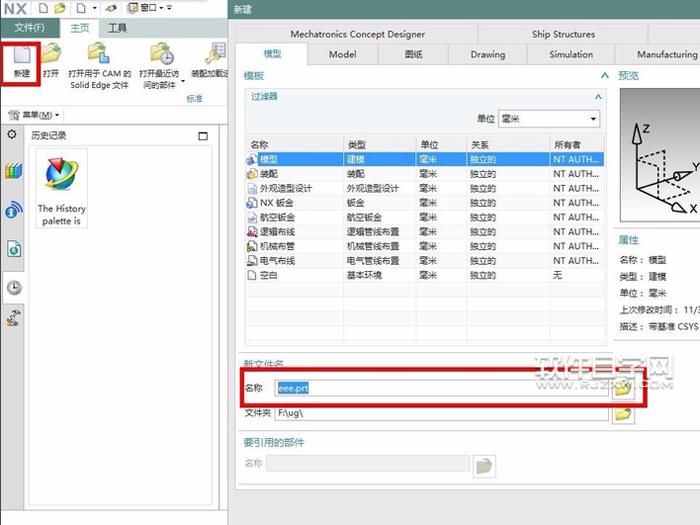
Task: Click the History clock sidebar icon
Action: click(x=14, y=287)
